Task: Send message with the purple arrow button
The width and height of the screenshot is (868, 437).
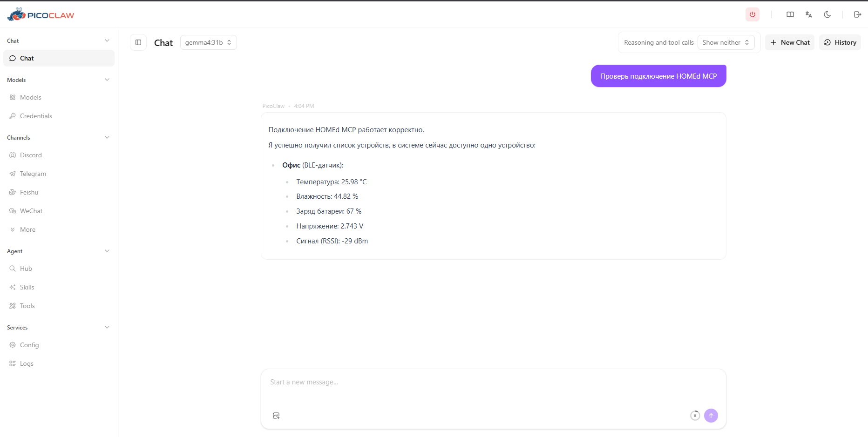Action: 711,416
